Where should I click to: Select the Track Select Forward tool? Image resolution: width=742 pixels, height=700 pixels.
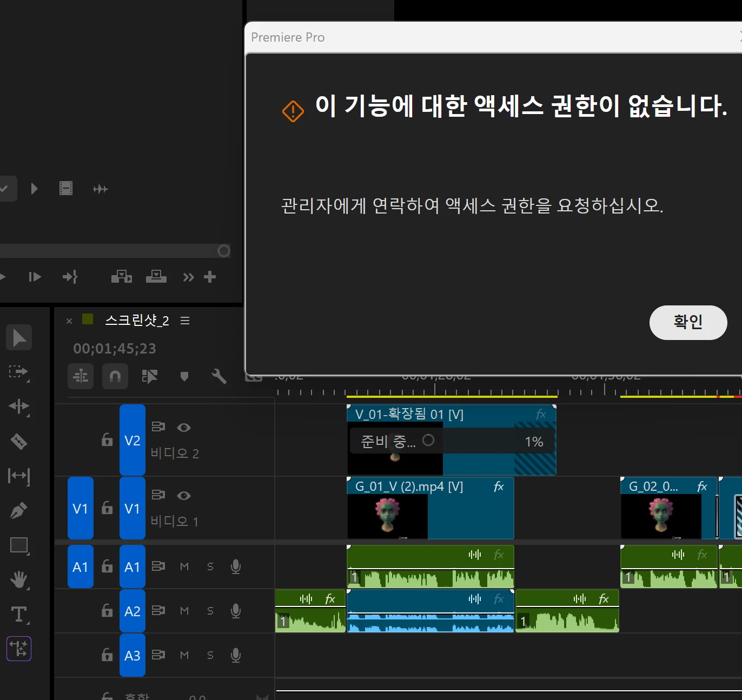pos(19,372)
